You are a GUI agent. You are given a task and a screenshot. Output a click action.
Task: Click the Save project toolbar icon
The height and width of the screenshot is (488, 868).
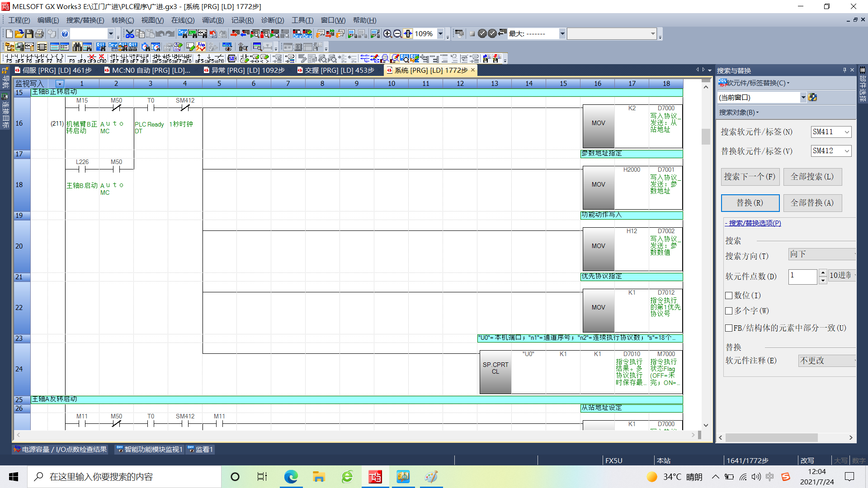[29, 33]
